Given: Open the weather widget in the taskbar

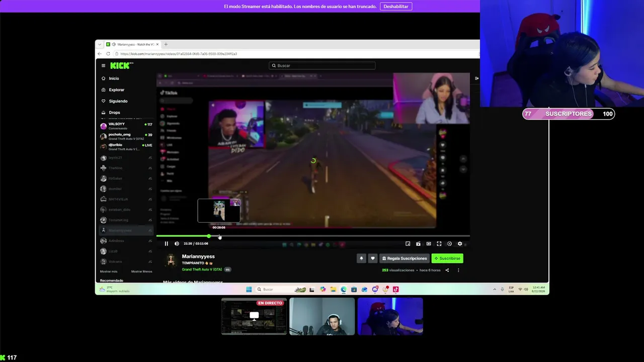Looking at the screenshot, I should coord(115,290).
